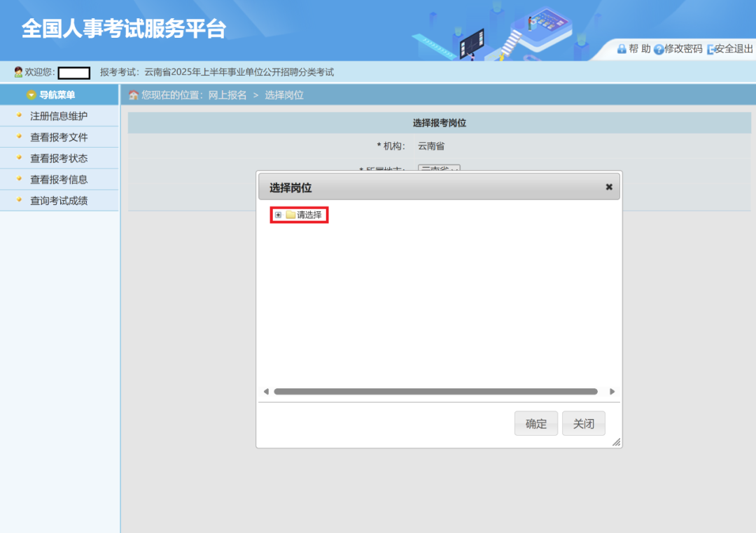Click the resize grip at dialog bottom-right corner
The width and height of the screenshot is (756, 533).
(x=616, y=441)
